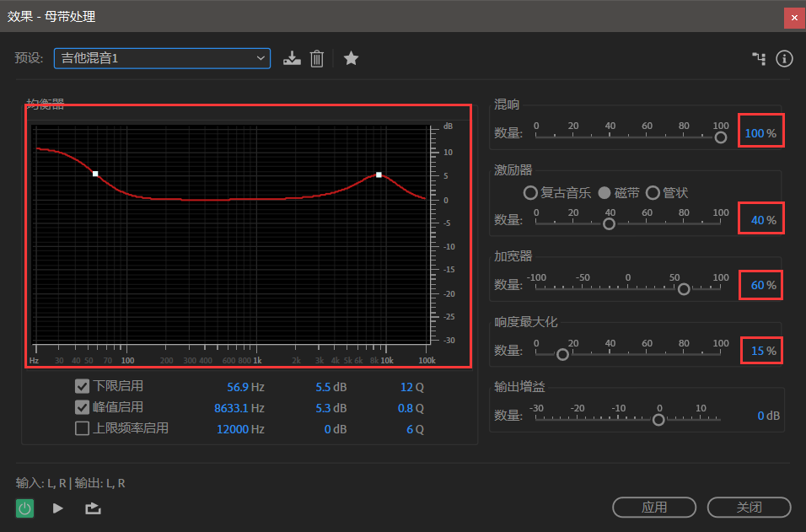Save the current settings as a preset
The image size is (806, 532).
pyautogui.click(x=292, y=58)
